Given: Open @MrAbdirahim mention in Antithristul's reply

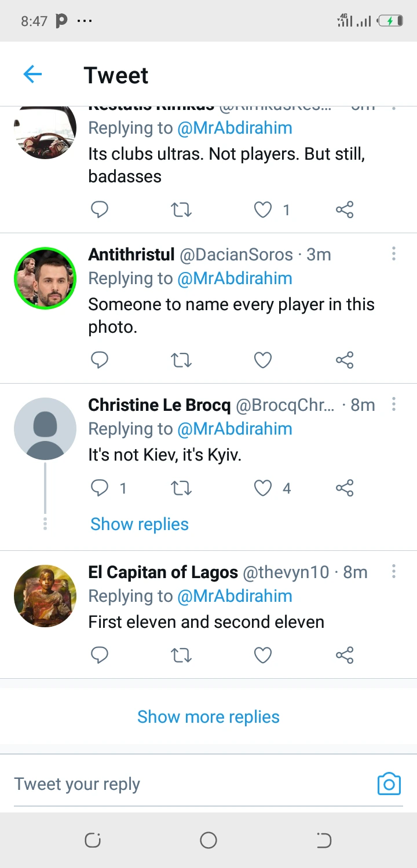Looking at the screenshot, I should [235, 278].
